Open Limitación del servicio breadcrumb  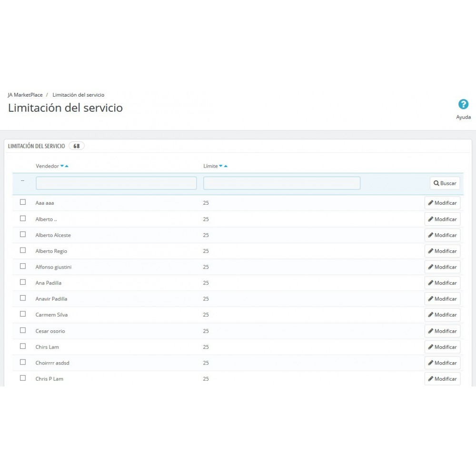point(78,95)
